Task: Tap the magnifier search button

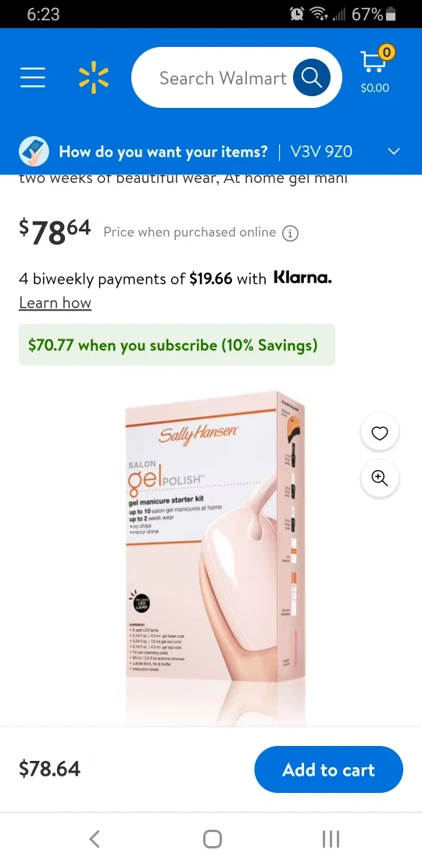Action: 311,78
